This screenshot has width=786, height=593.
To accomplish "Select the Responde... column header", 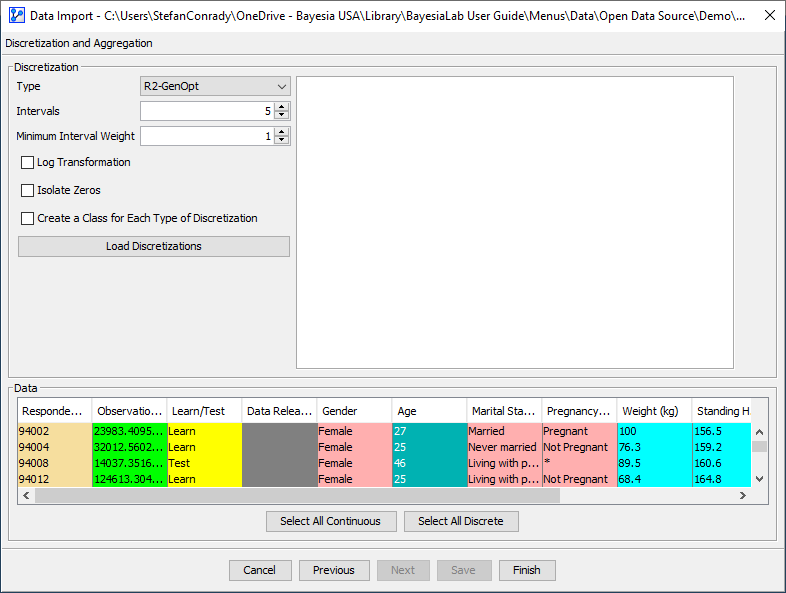I will click(x=55, y=411).
